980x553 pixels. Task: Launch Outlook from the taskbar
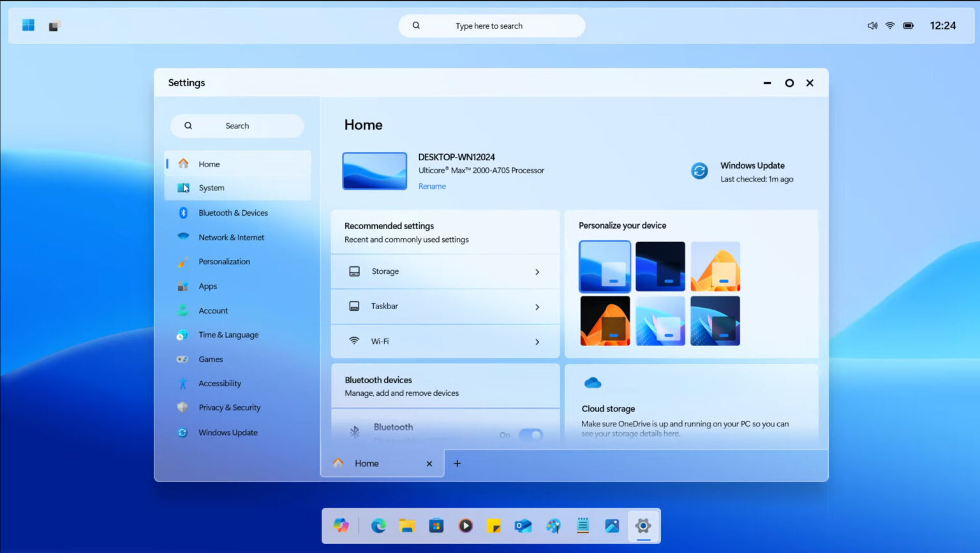click(524, 526)
